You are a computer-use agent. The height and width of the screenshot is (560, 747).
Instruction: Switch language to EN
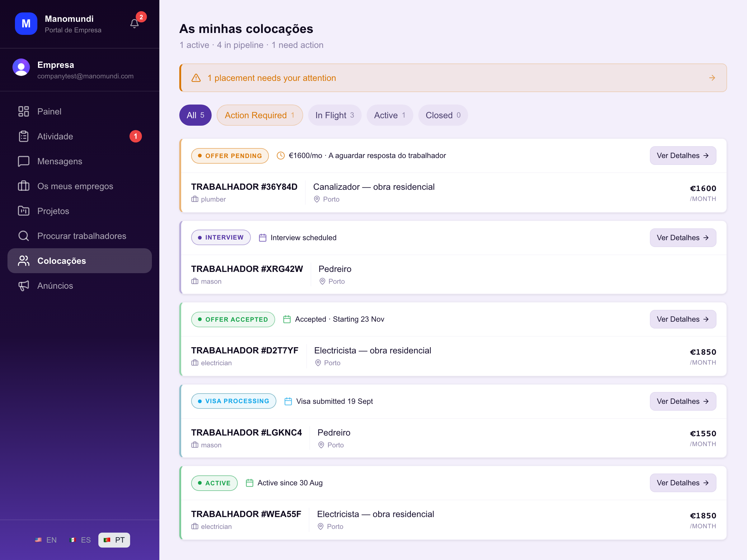[46, 540]
